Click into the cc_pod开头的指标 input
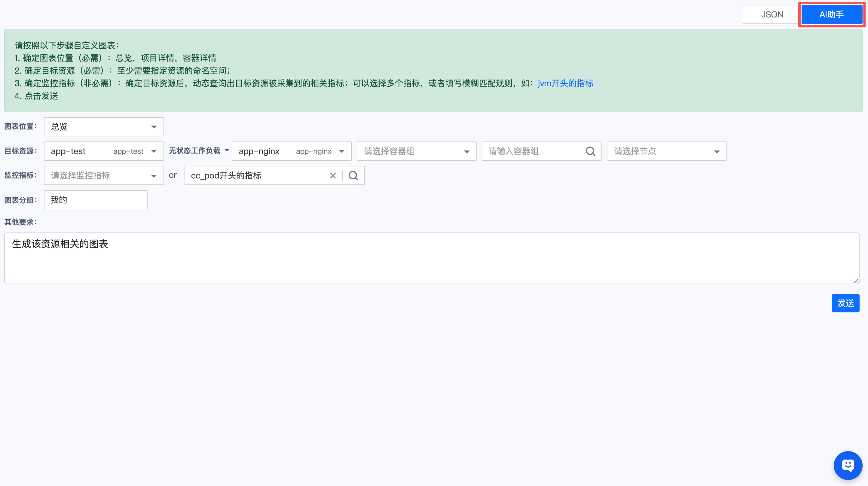This screenshot has height=486, width=868. pyautogui.click(x=256, y=175)
